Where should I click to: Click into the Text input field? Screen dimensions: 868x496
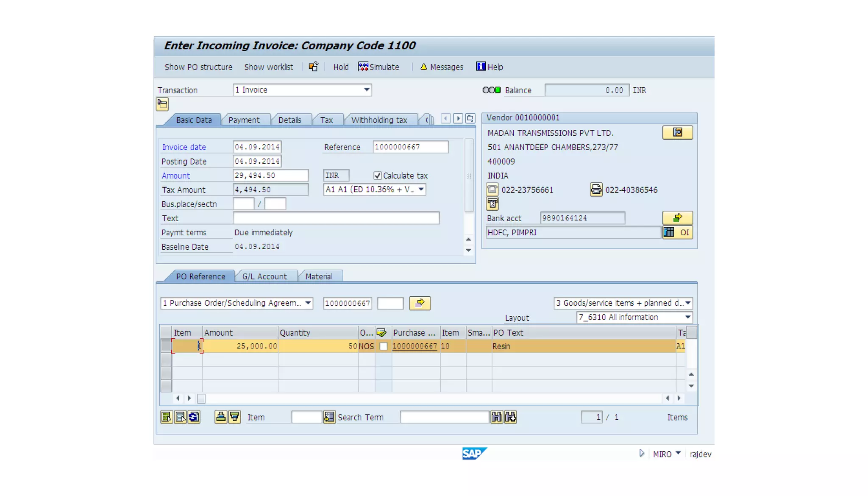336,218
